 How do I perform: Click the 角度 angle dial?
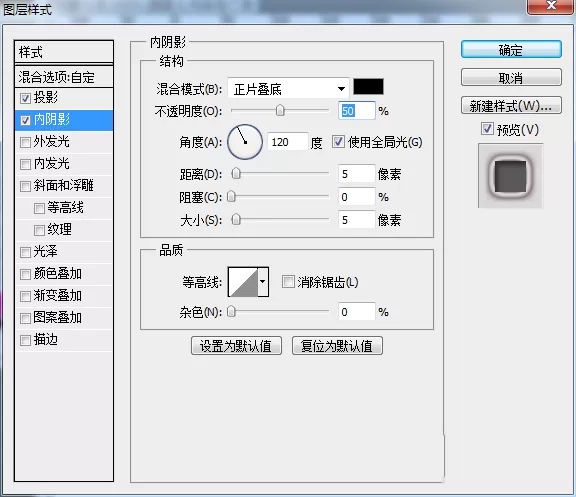[x=245, y=142]
